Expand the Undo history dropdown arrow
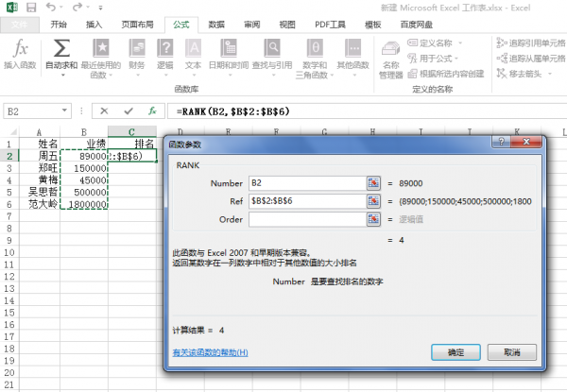 (x=60, y=8)
